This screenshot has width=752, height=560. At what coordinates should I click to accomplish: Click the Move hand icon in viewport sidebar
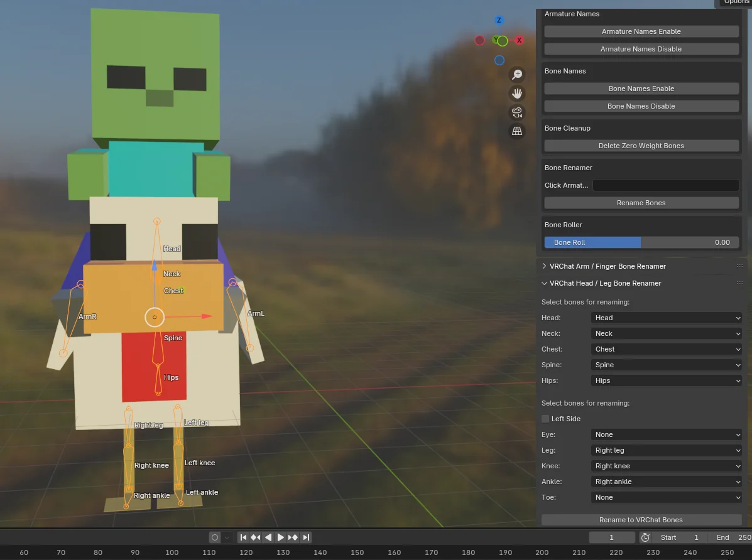tap(516, 94)
